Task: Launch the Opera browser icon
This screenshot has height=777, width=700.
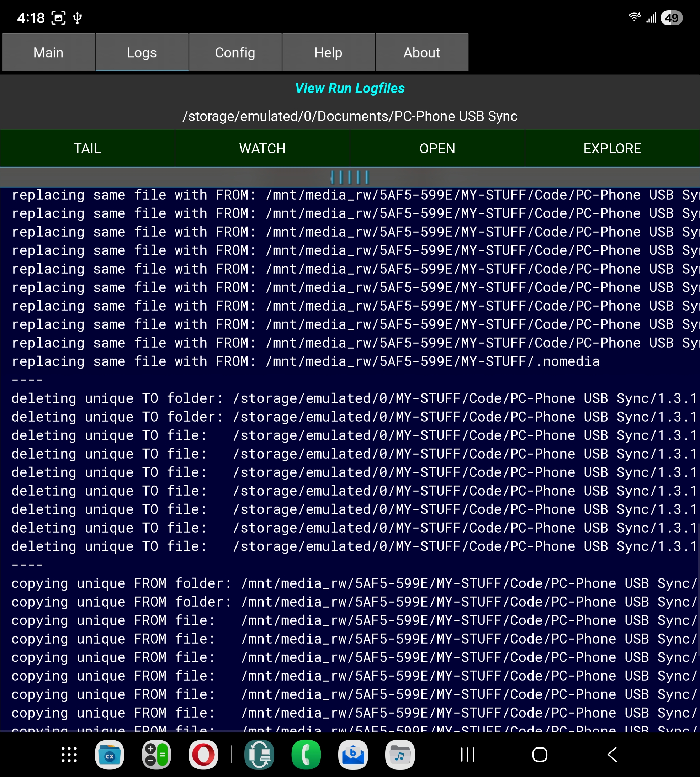Action: coord(203,755)
